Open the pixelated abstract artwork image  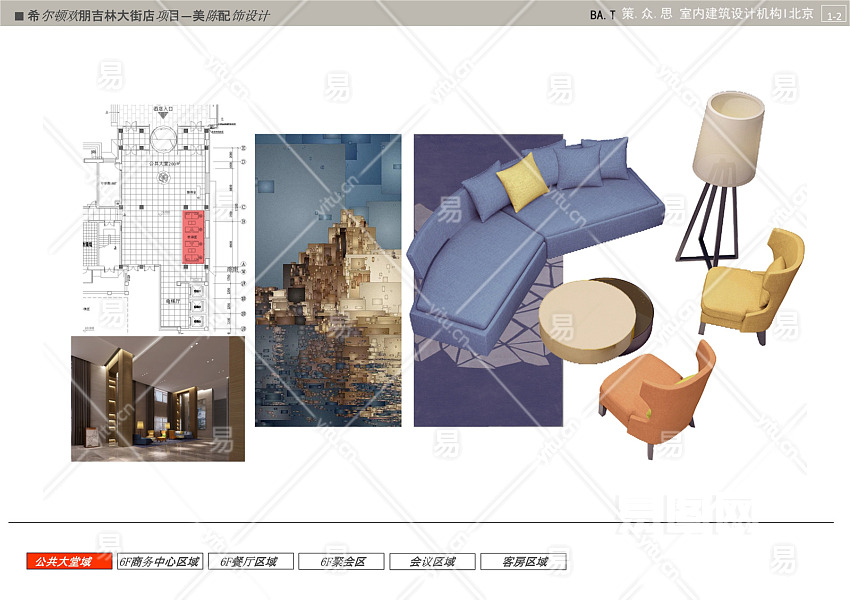point(327,280)
